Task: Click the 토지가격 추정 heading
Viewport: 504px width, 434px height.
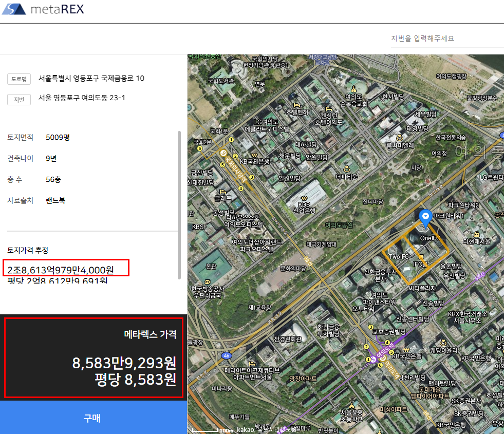Action: 28,250
